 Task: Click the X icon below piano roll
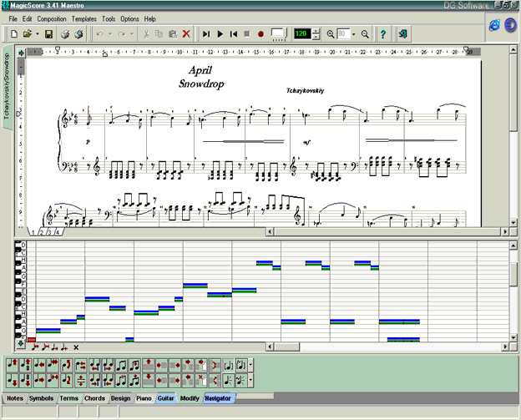click(76, 347)
